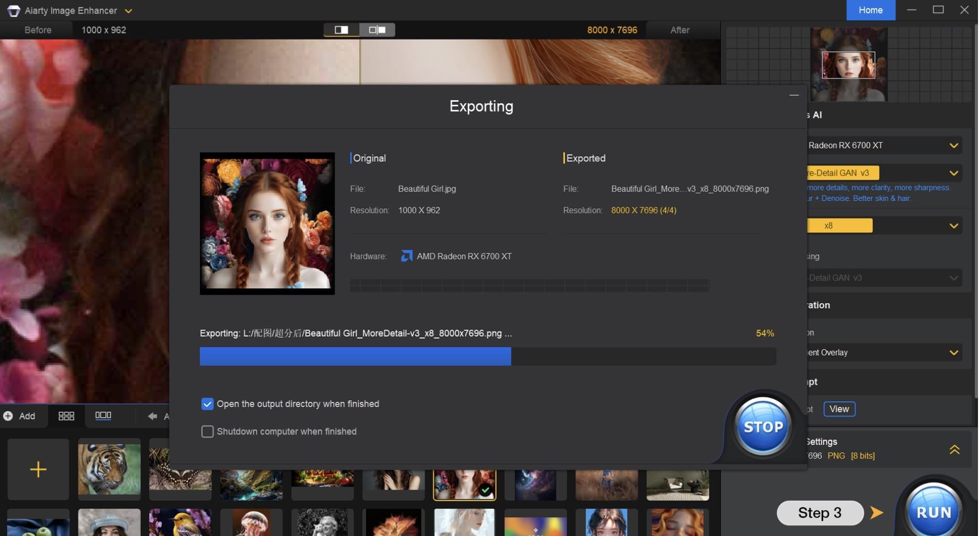This screenshot has height=536, width=980.
Task: Switch to grid thumbnail view
Action: pos(66,416)
